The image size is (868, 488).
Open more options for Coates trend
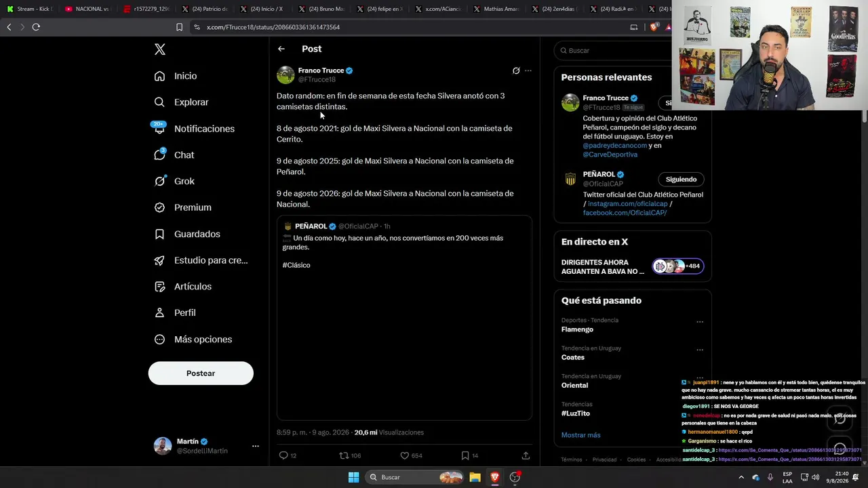point(700,350)
